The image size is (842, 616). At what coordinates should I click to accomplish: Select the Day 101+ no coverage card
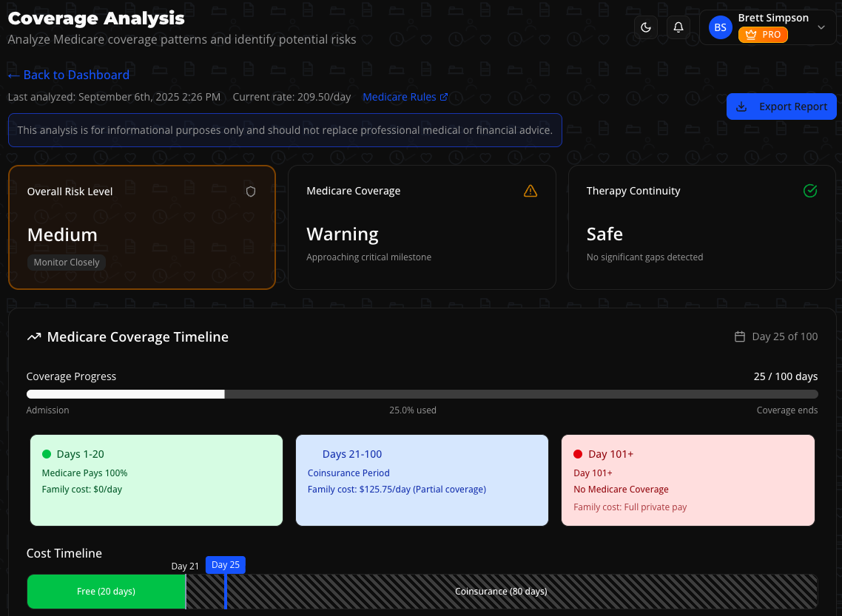click(687, 480)
